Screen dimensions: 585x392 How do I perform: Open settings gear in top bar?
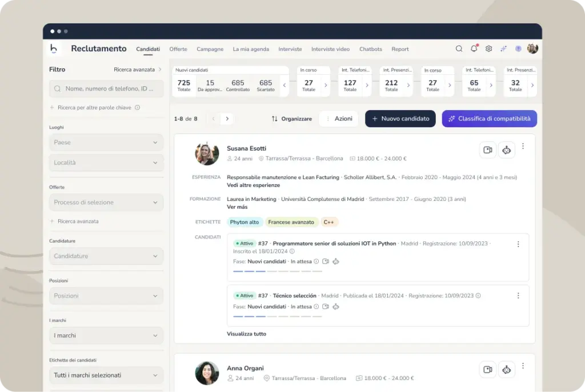coord(489,49)
